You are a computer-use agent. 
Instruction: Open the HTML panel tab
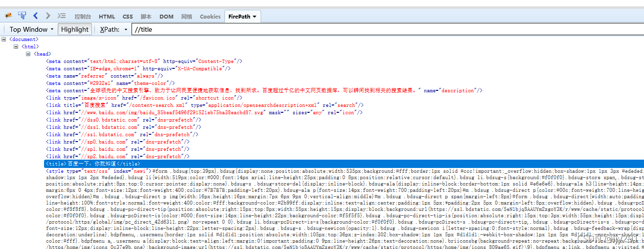click(107, 17)
